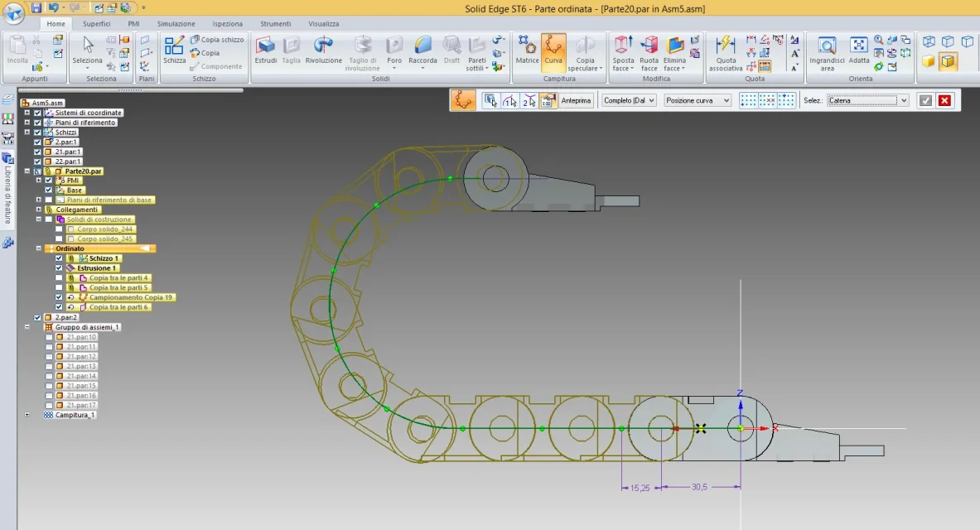Screen dimensions: 980x530
Task: Open the Selez. Catena dropdown
Action: pos(867,100)
